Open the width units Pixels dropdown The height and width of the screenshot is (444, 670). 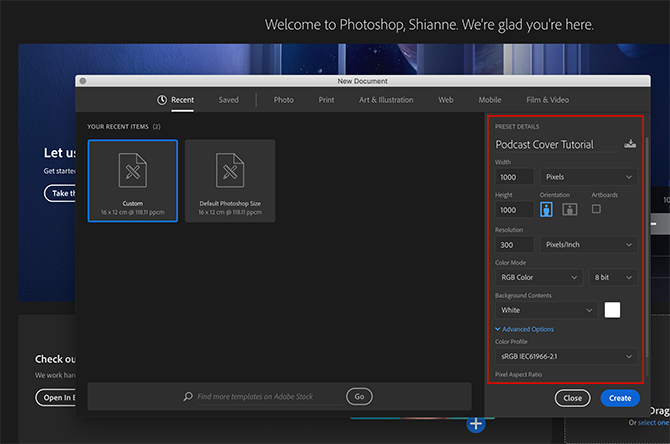tap(588, 177)
